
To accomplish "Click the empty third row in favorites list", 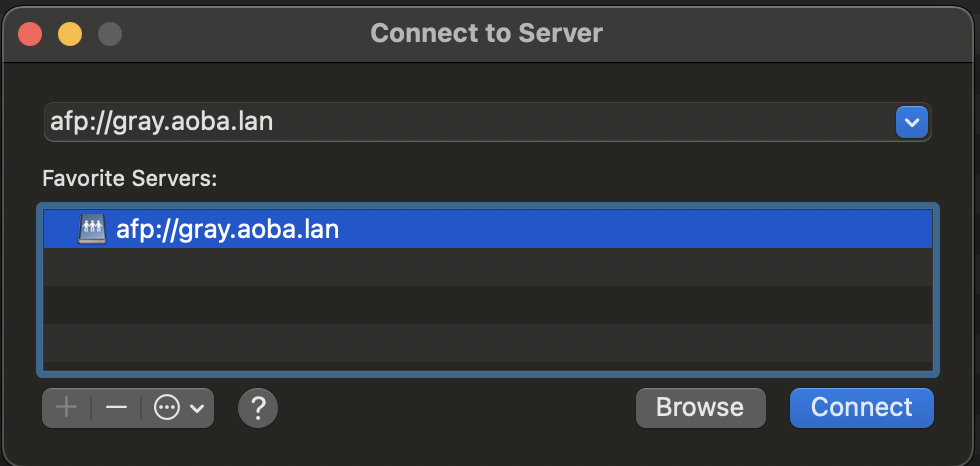I will (x=487, y=304).
